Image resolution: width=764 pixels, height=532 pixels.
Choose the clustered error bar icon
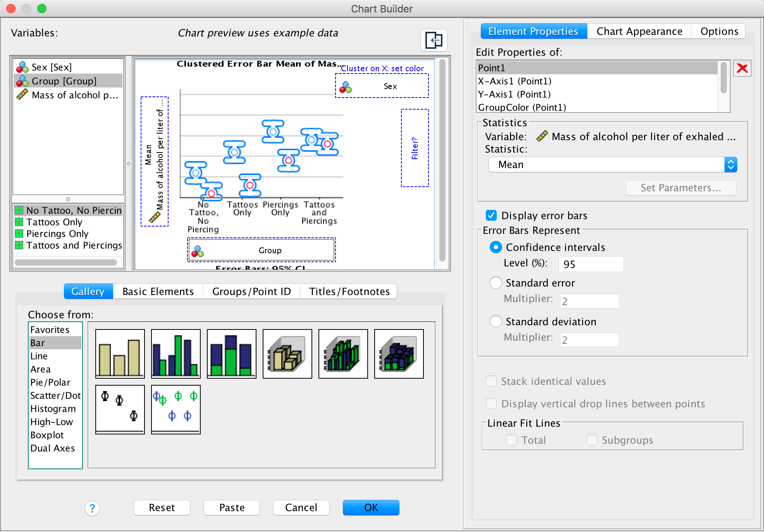(176, 409)
